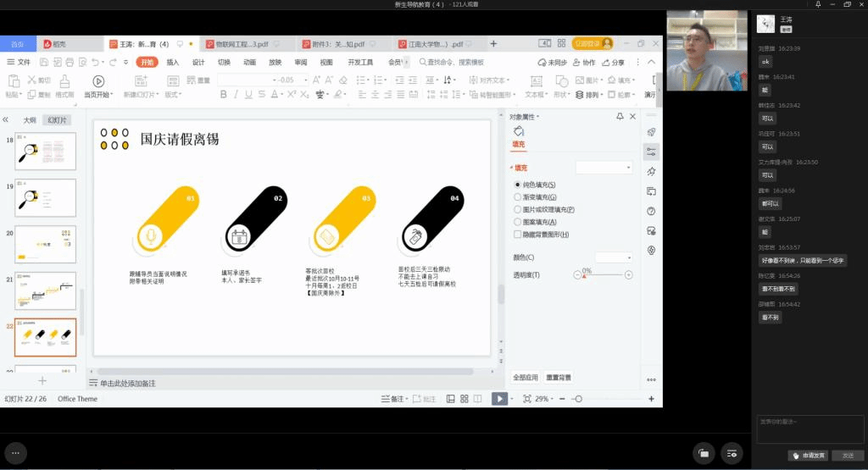The image size is (868, 470).
Task: Open the 颜色 color dropdown
Action: (x=614, y=257)
